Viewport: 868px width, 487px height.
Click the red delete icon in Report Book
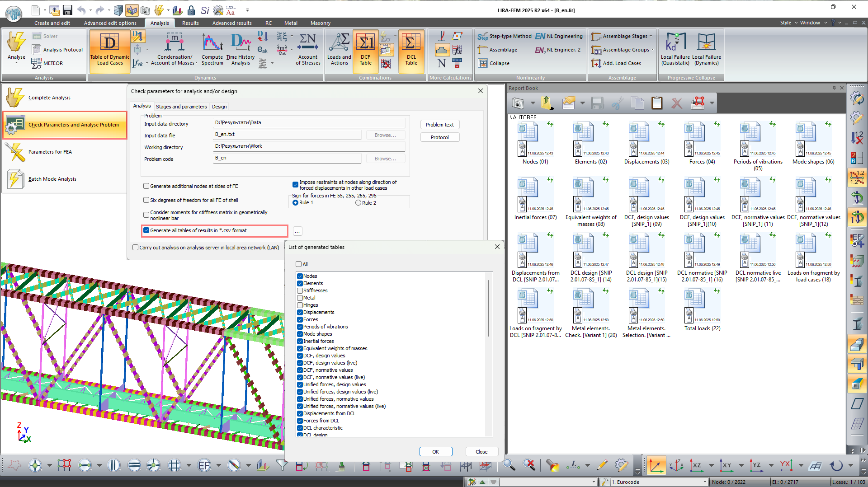676,103
